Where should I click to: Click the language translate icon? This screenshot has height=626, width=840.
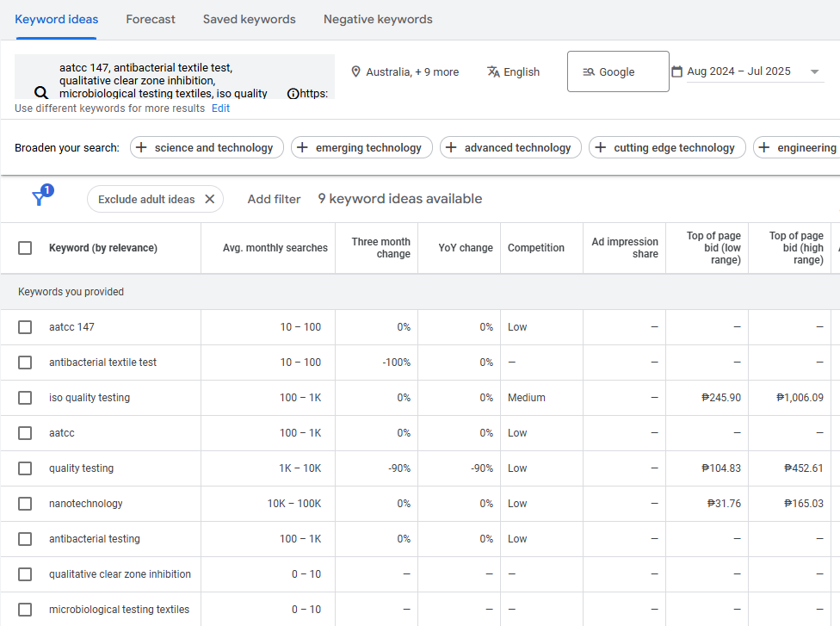493,71
